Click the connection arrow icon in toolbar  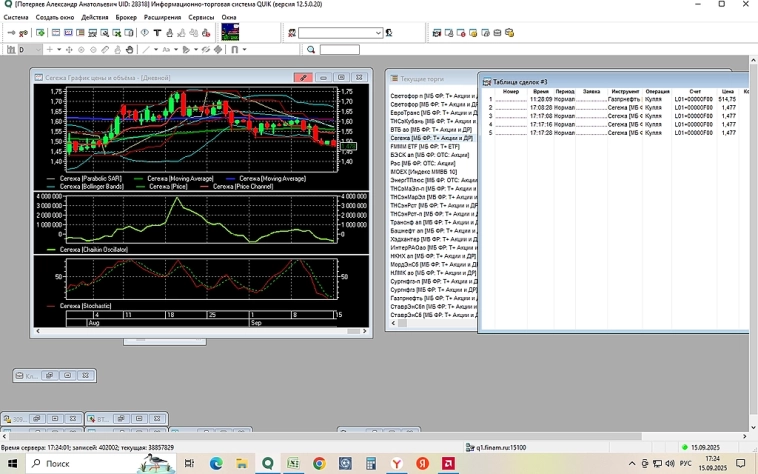click(12, 33)
